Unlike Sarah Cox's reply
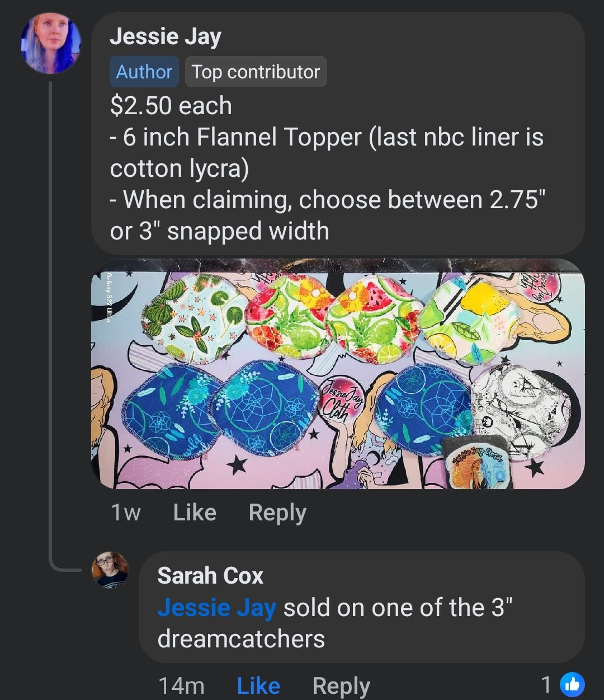The width and height of the screenshot is (604, 700). (x=258, y=685)
